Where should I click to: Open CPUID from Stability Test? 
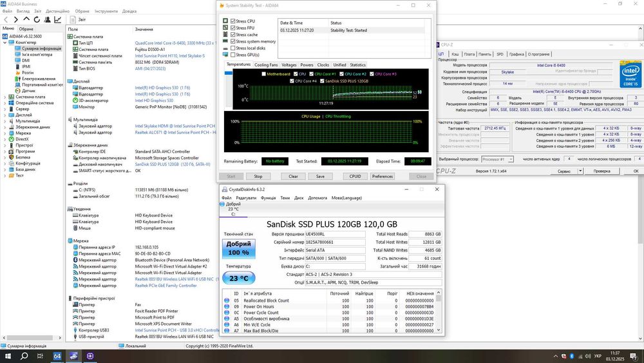355,177
